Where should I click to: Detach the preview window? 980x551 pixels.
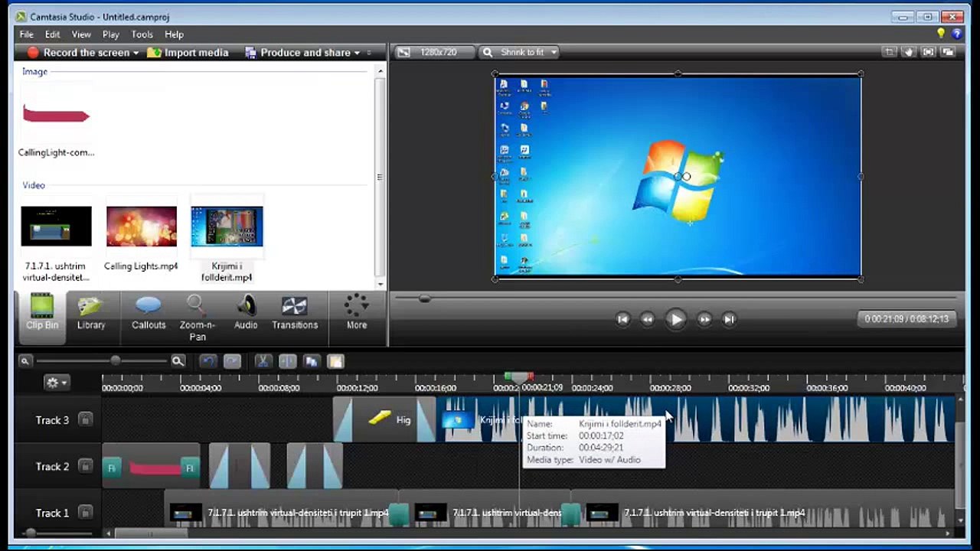949,52
